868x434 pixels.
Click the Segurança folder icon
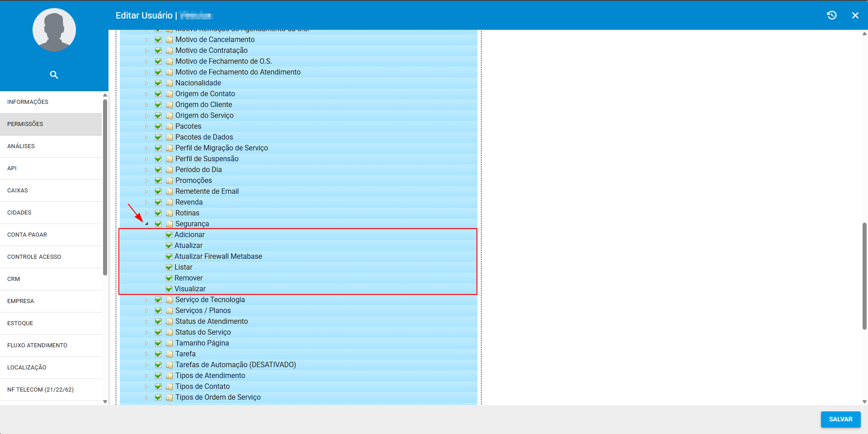click(170, 224)
